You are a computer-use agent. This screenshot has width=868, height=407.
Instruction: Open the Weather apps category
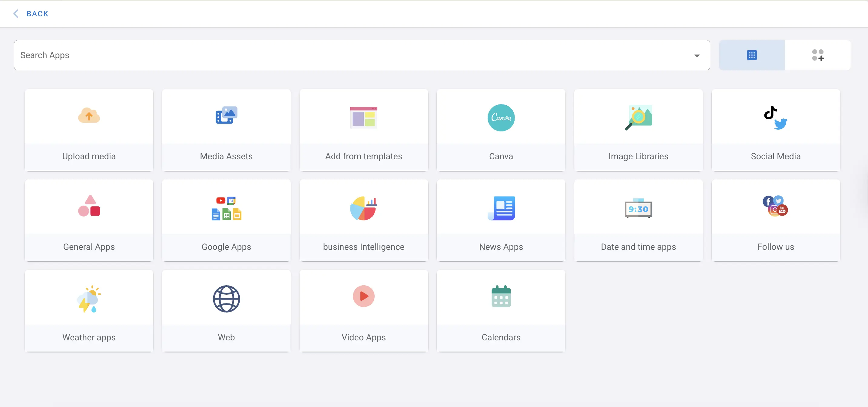89,311
